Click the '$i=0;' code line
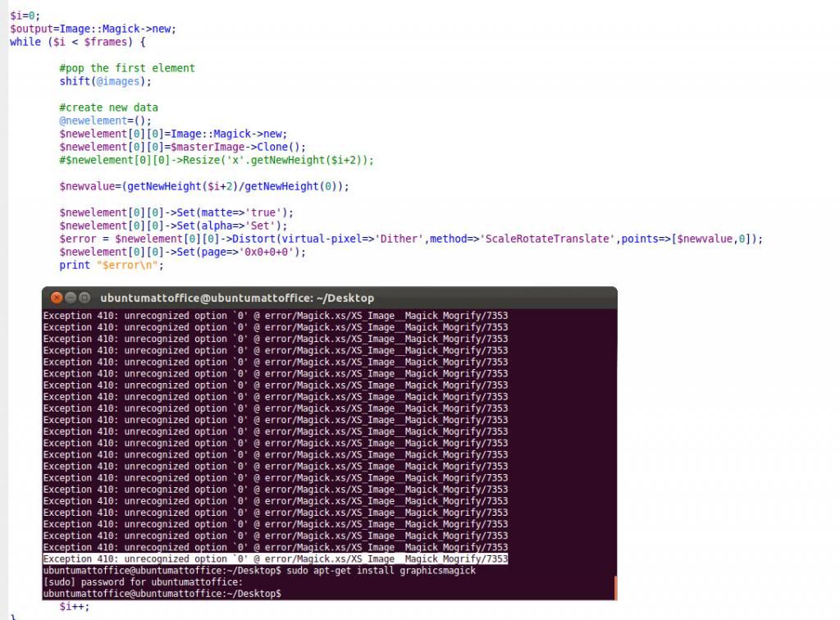The height and width of the screenshot is (620, 840). tap(25, 16)
